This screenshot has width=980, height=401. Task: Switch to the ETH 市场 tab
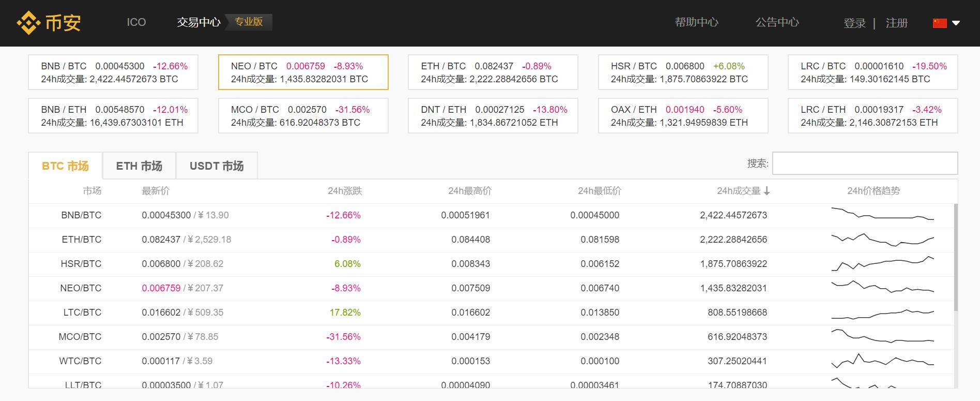[x=139, y=166]
